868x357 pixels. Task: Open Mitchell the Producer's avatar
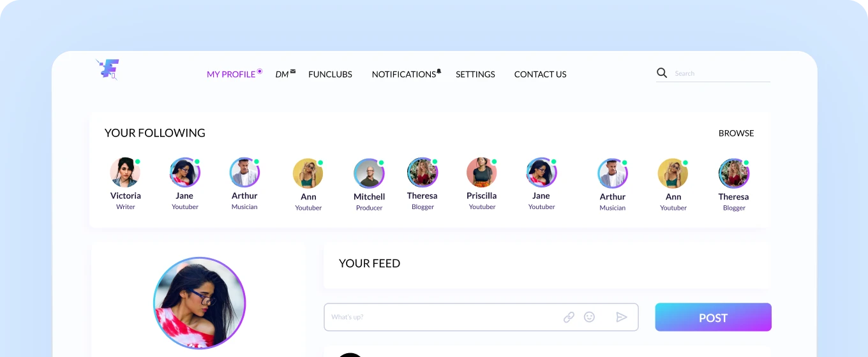point(369,173)
